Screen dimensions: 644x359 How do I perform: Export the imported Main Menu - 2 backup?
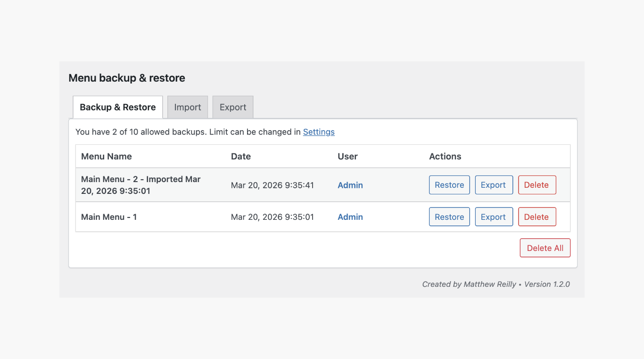493,185
